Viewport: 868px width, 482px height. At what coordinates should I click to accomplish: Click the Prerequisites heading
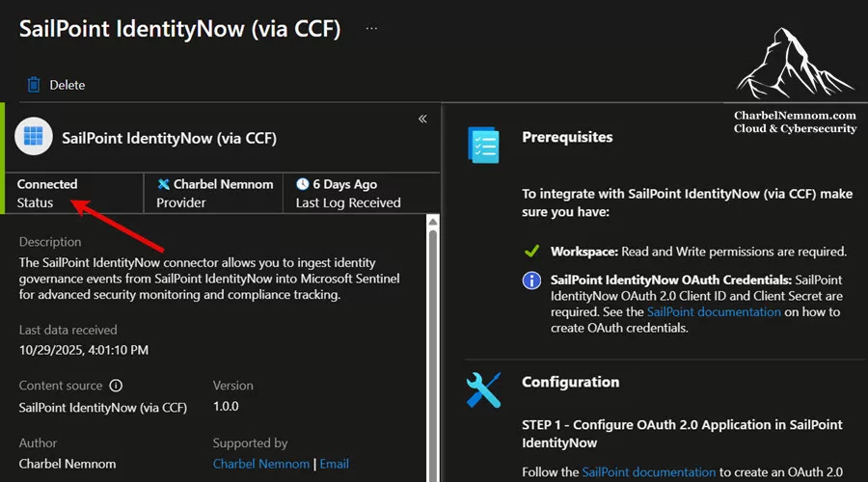coord(567,137)
